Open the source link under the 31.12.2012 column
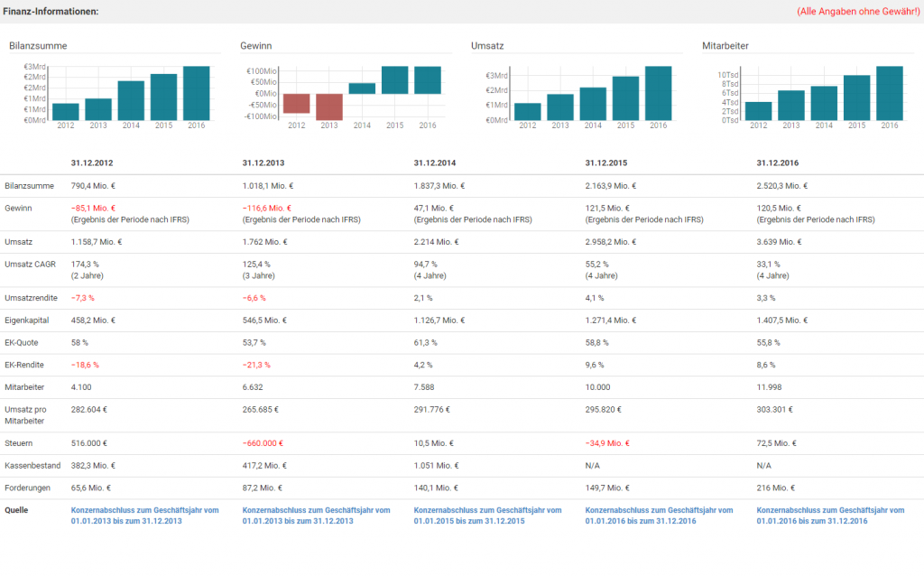The height and width of the screenshot is (576, 924). coord(144,516)
